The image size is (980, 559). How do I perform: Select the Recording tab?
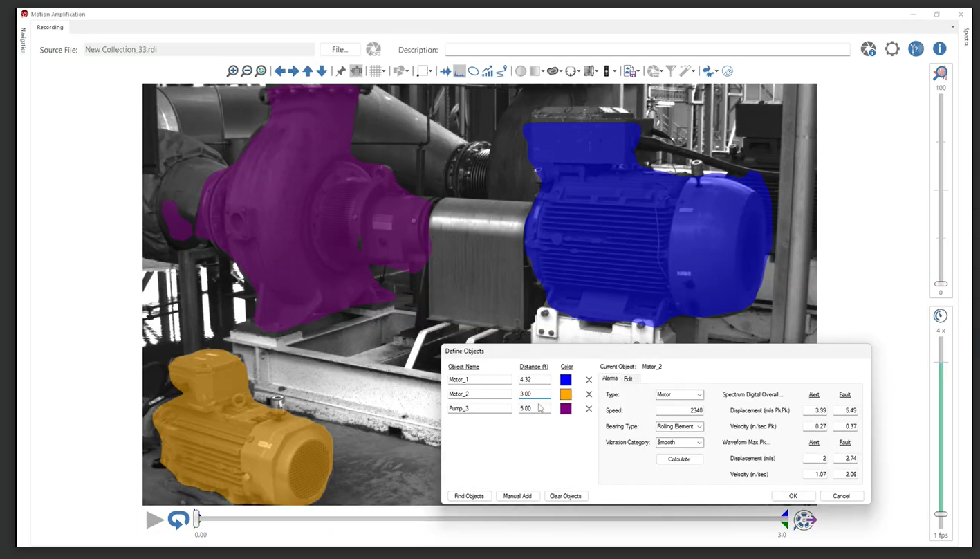pos(50,28)
